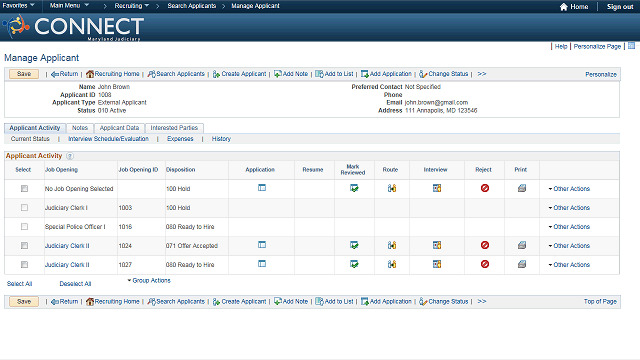640x360 pixels.
Task: Route applicant for job opening 1024
Action: click(x=392, y=245)
